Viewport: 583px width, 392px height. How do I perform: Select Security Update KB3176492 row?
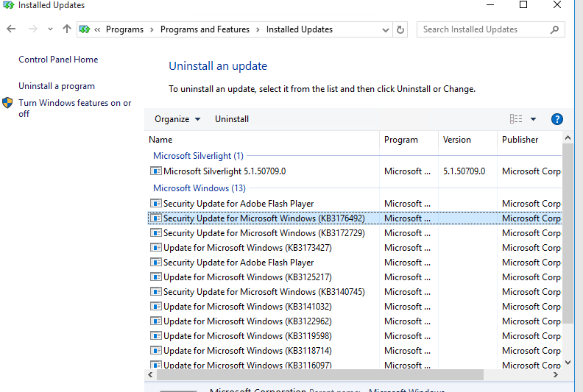click(354, 218)
